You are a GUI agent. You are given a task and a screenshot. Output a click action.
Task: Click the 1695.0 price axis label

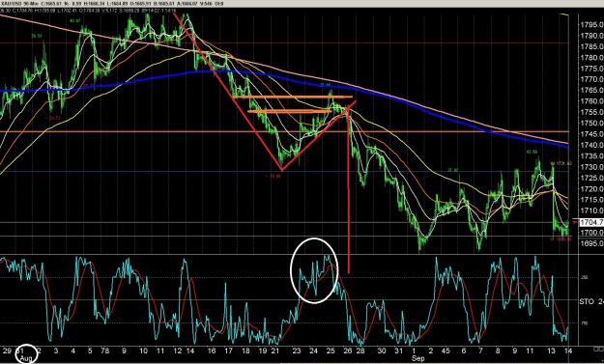592,243
